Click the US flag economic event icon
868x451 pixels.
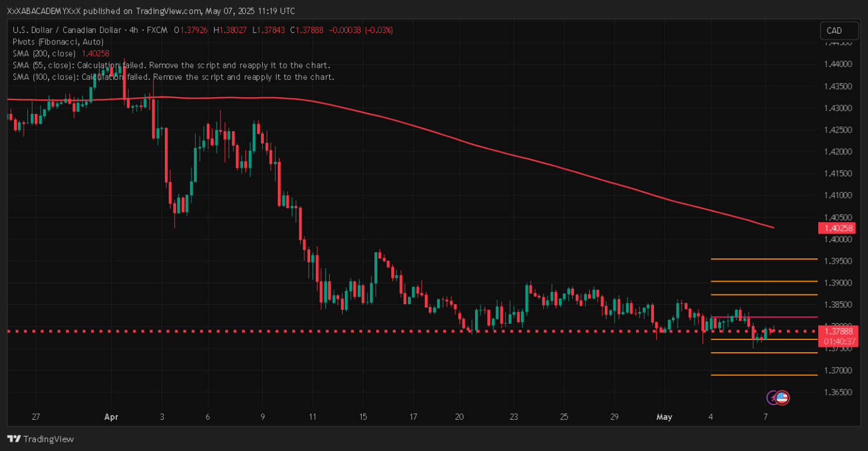[782, 397]
